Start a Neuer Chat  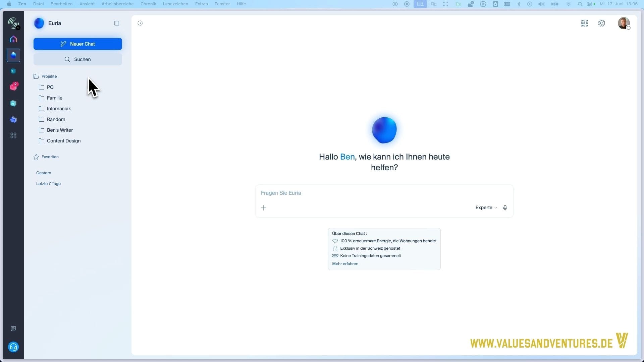coord(78,44)
